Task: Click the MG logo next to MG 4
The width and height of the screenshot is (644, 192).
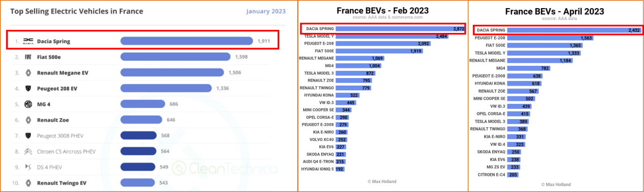Action: 28,104
